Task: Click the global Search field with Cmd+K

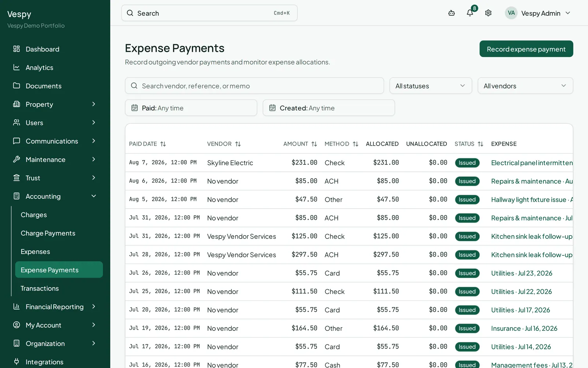Action: 209,13
